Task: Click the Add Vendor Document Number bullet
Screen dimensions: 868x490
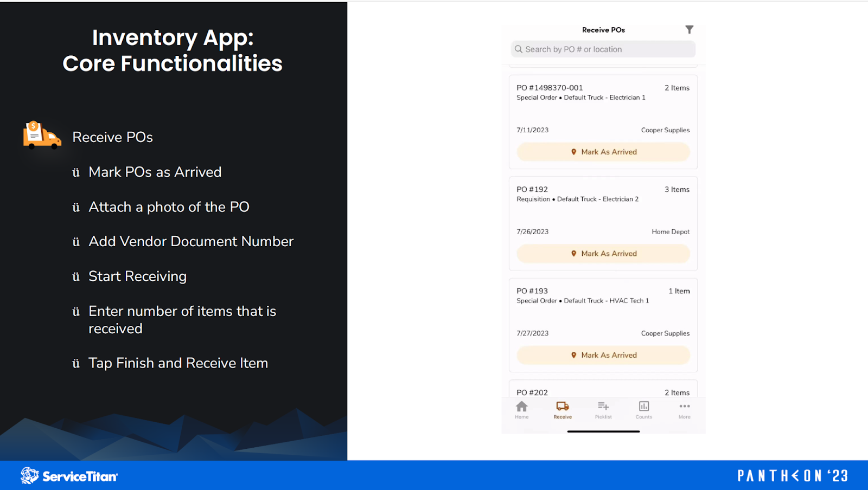Action: coord(191,241)
